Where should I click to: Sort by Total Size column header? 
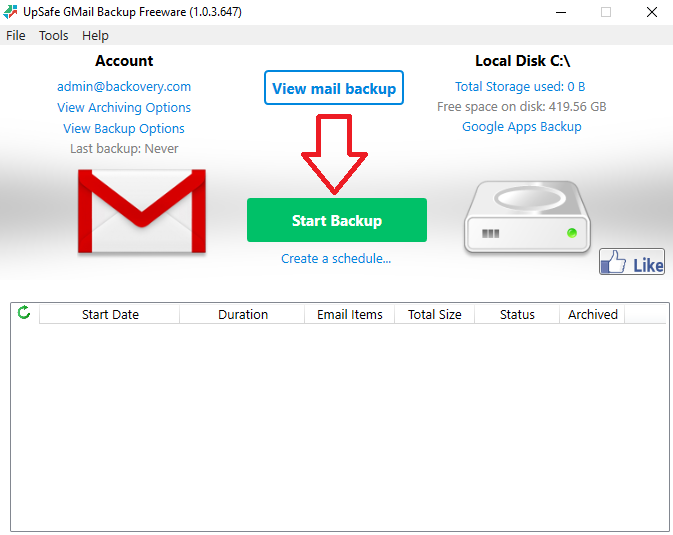tap(434, 314)
